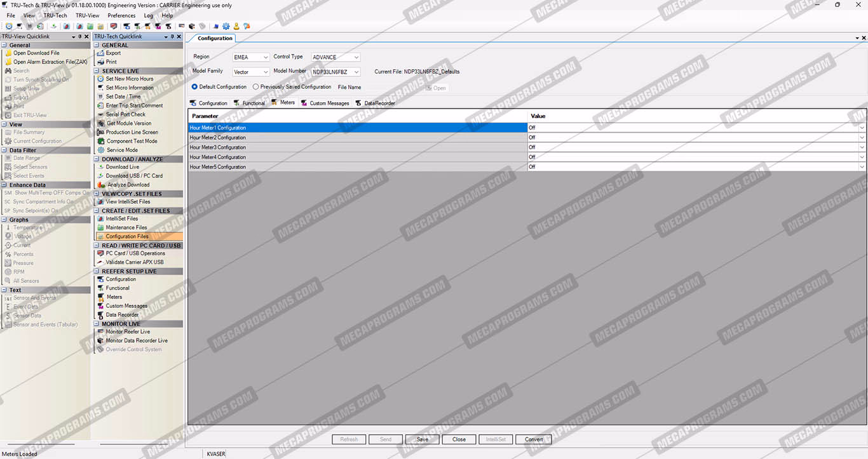868x459 pixels.
Task: Switch to the Custom Messages tab
Action: click(x=325, y=103)
